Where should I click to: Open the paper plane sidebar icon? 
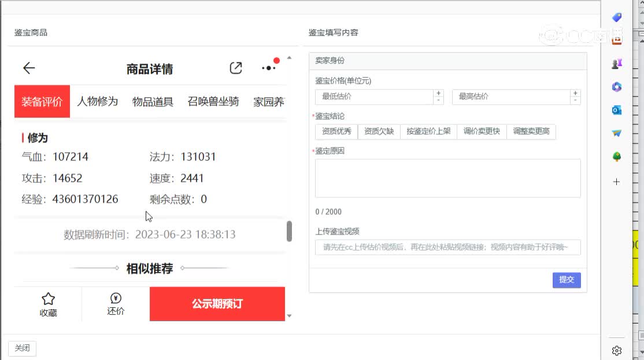(x=616, y=133)
